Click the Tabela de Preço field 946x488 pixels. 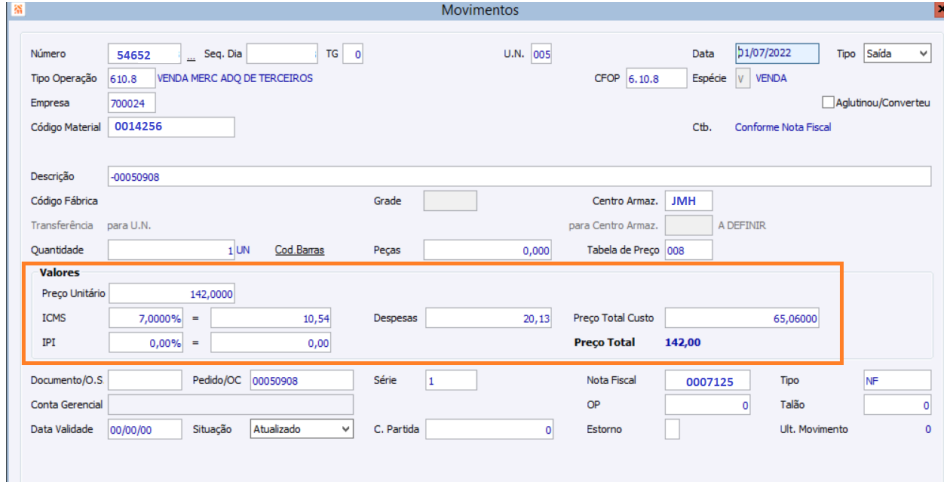click(688, 250)
